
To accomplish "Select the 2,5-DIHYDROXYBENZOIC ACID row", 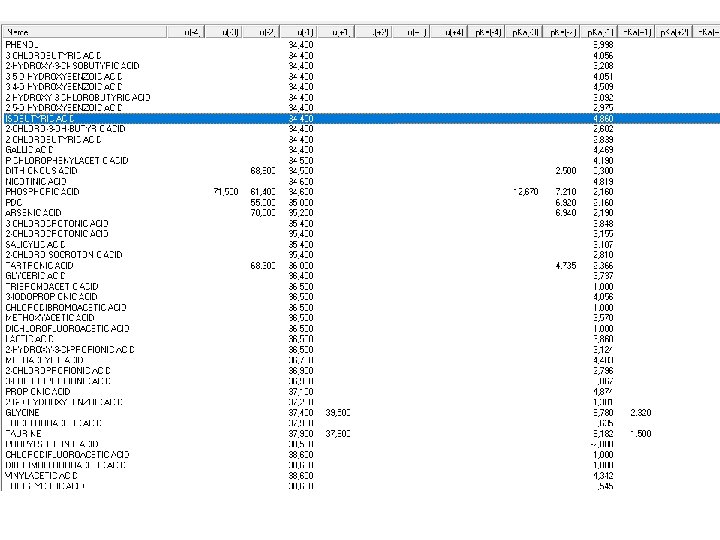I will [362, 108].
